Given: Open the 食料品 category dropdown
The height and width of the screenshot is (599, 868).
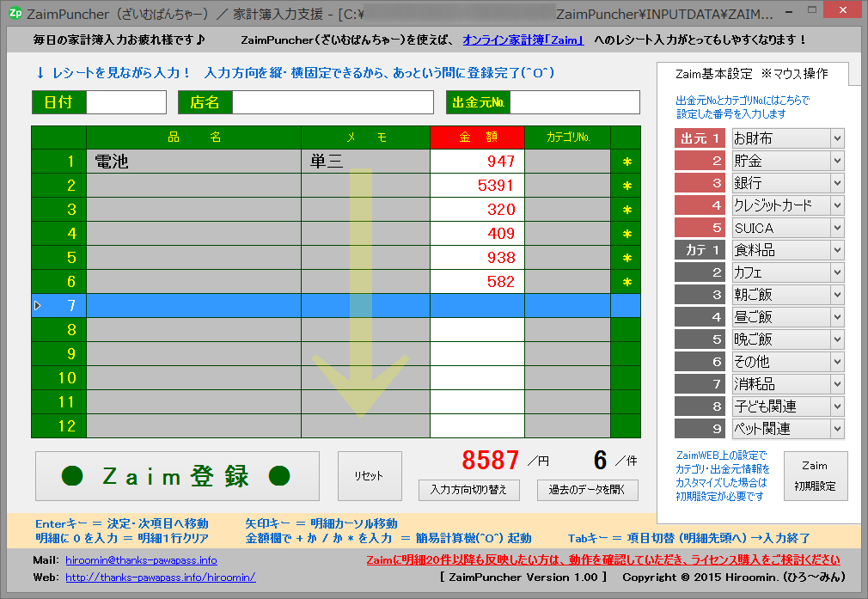Looking at the screenshot, I should coord(837,250).
